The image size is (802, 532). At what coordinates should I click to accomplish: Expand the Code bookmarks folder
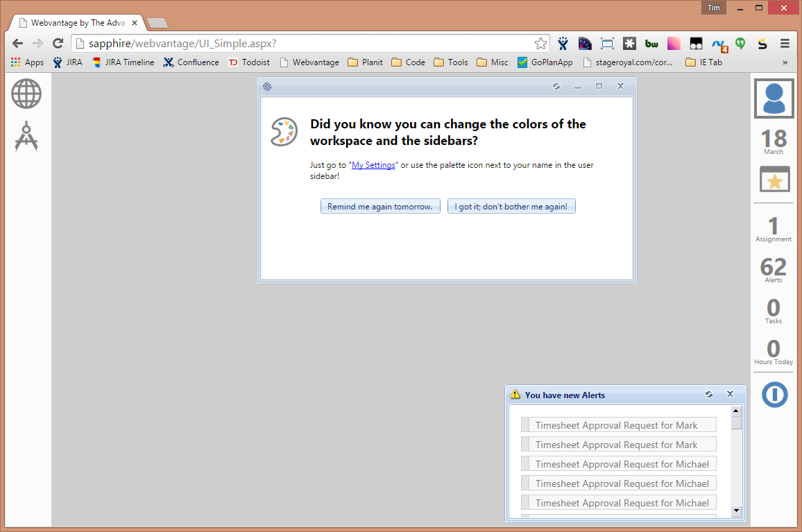(408, 62)
